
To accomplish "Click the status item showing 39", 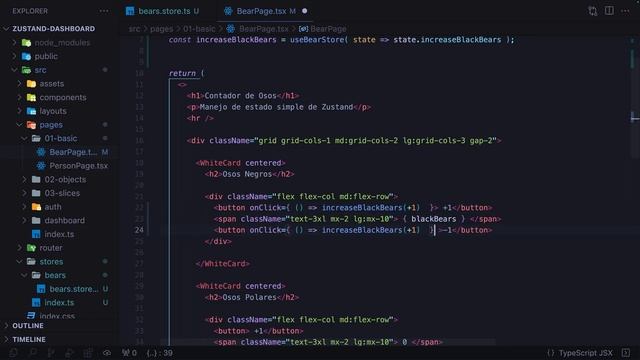I will tap(160, 353).
